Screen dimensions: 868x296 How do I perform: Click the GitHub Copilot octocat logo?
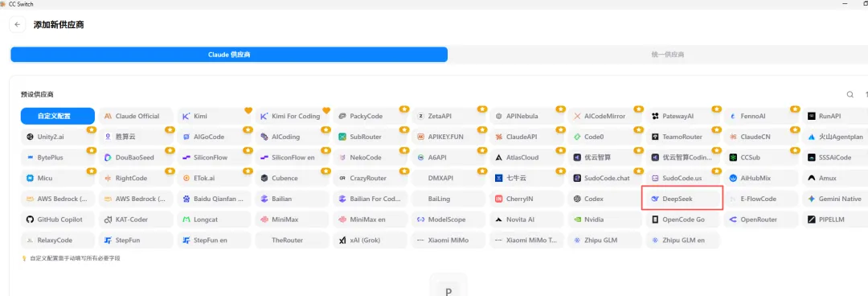click(x=30, y=220)
